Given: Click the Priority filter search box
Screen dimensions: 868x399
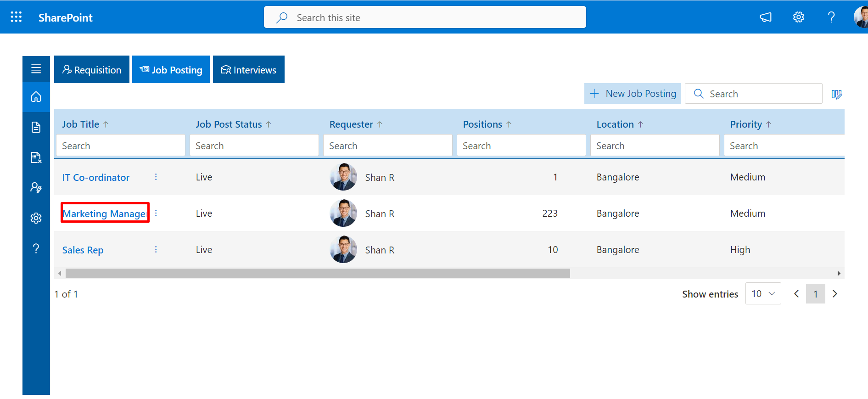Looking at the screenshot, I should pos(784,146).
